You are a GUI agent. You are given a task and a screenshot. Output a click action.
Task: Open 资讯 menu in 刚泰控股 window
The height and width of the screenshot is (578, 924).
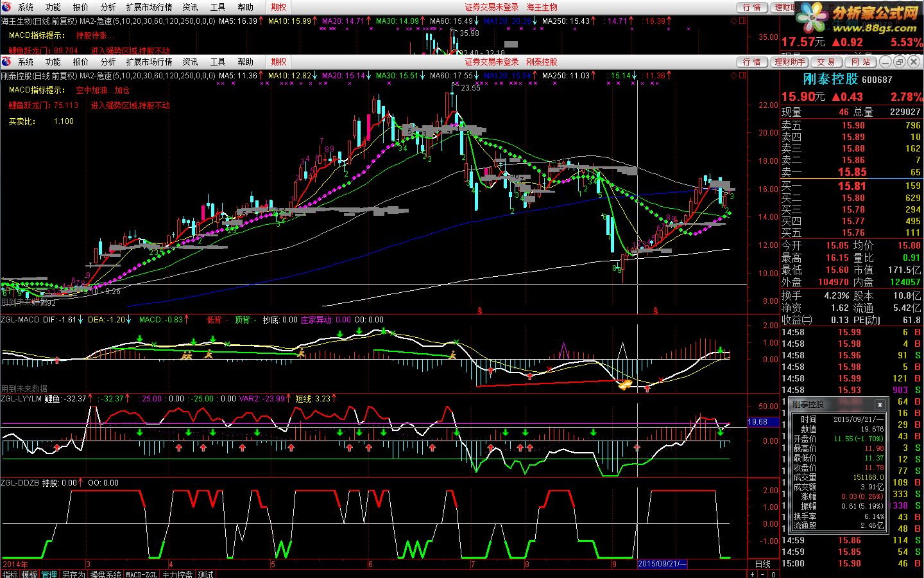[x=191, y=62]
